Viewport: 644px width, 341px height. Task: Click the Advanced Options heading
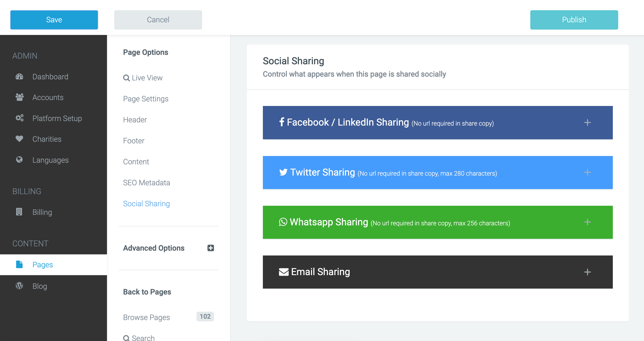(154, 248)
